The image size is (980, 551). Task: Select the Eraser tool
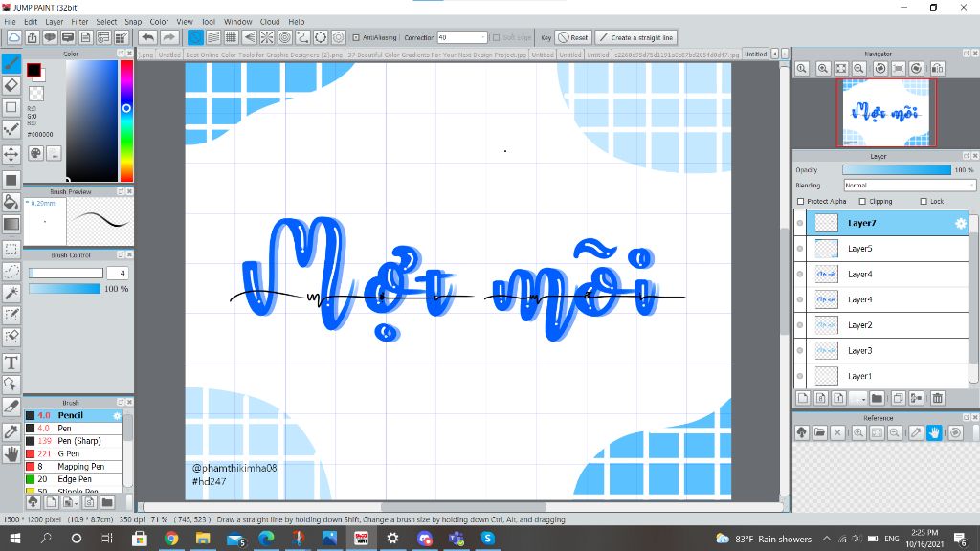(11, 85)
